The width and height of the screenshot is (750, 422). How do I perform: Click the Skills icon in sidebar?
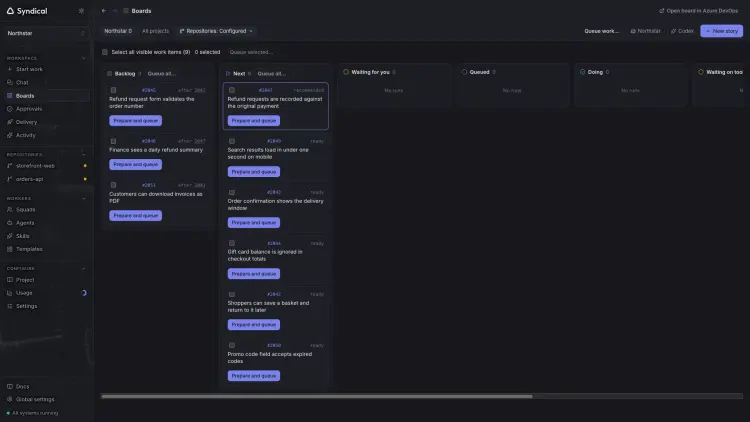tap(10, 236)
